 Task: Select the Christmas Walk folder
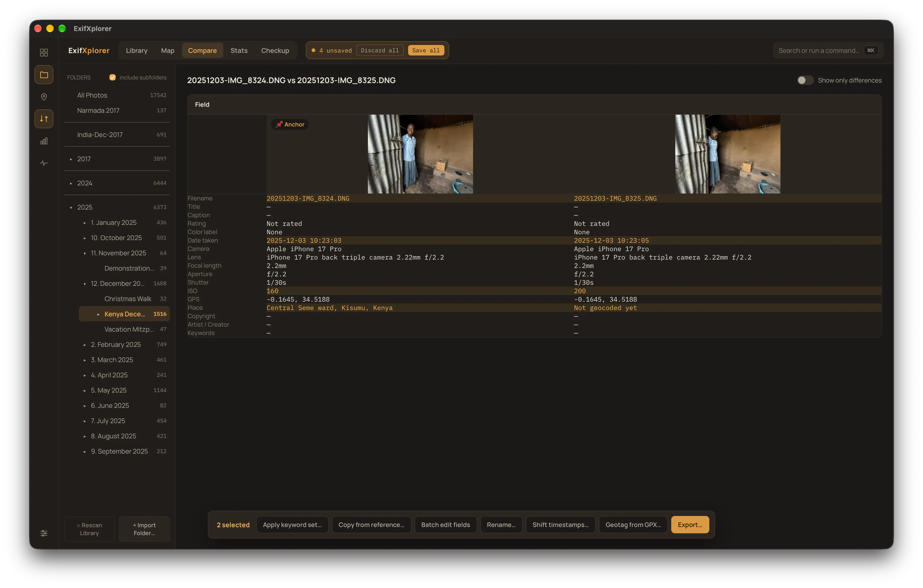124,299
